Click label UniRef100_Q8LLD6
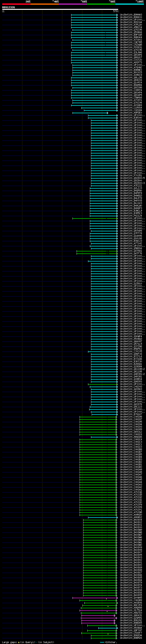146x644 pixels. point(131,78)
